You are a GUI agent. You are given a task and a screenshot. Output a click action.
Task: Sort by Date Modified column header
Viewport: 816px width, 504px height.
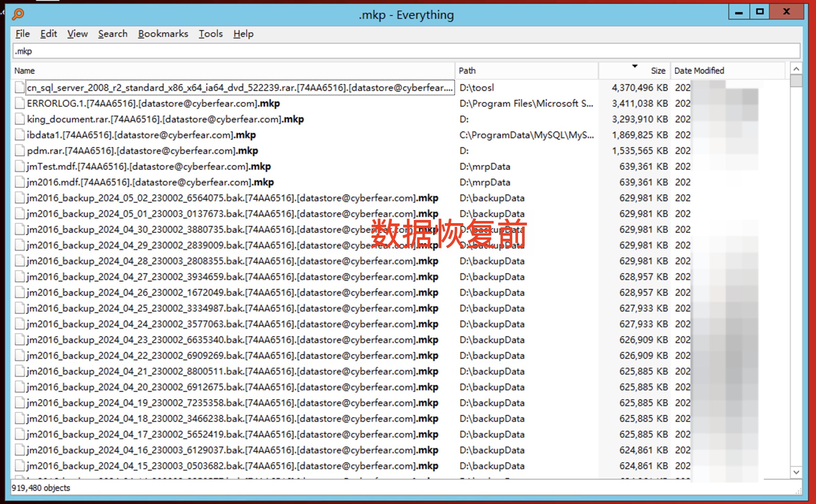(x=699, y=71)
